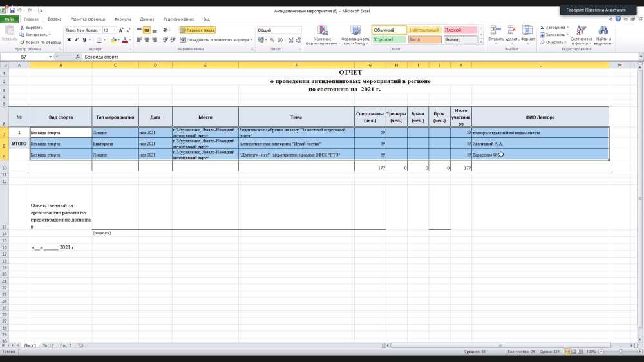
Task: Click Insert cells (Вставить) in Ячейки group
Action: pyautogui.click(x=496, y=35)
